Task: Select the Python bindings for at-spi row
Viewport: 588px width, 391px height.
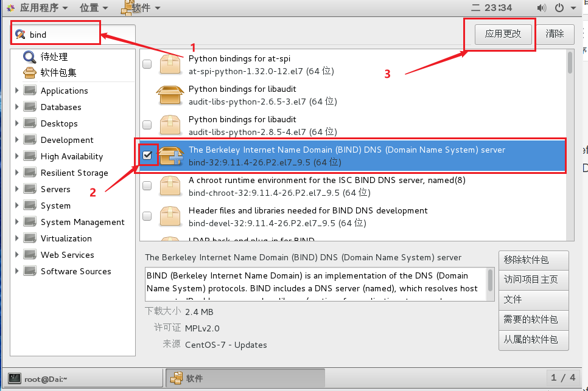Action: tap(353, 64)
